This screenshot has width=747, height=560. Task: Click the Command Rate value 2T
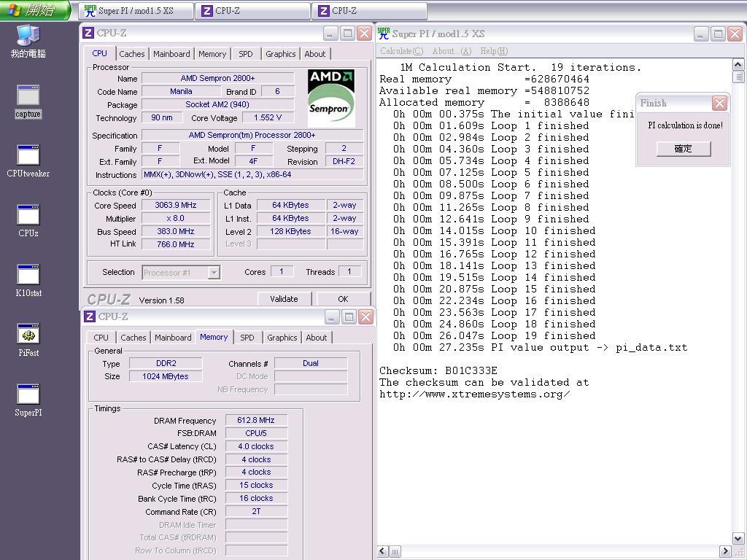[x=256, y=511]
